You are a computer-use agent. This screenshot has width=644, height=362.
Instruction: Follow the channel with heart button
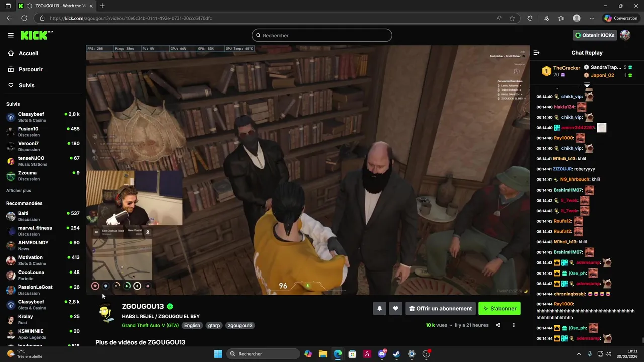(396, 309)
